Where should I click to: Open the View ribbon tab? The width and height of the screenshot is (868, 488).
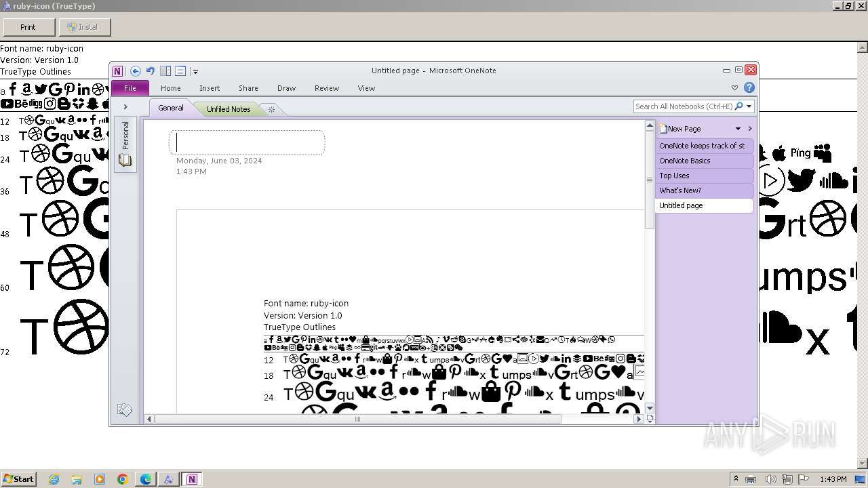tap(366, 88)
